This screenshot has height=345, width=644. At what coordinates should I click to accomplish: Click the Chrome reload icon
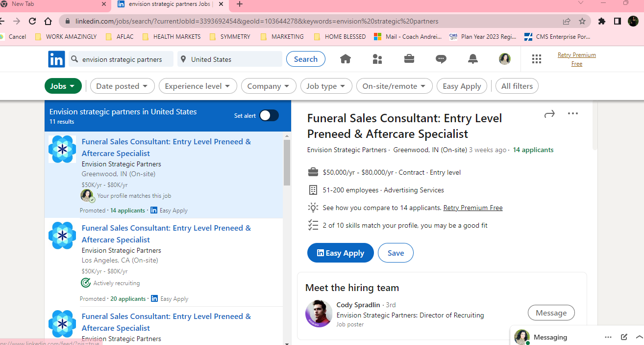32,21
